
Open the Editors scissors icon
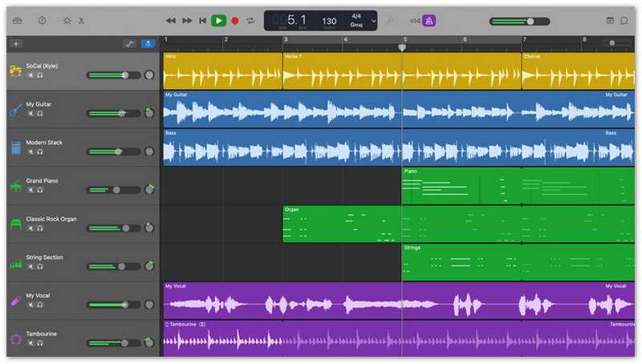[82, 20]
